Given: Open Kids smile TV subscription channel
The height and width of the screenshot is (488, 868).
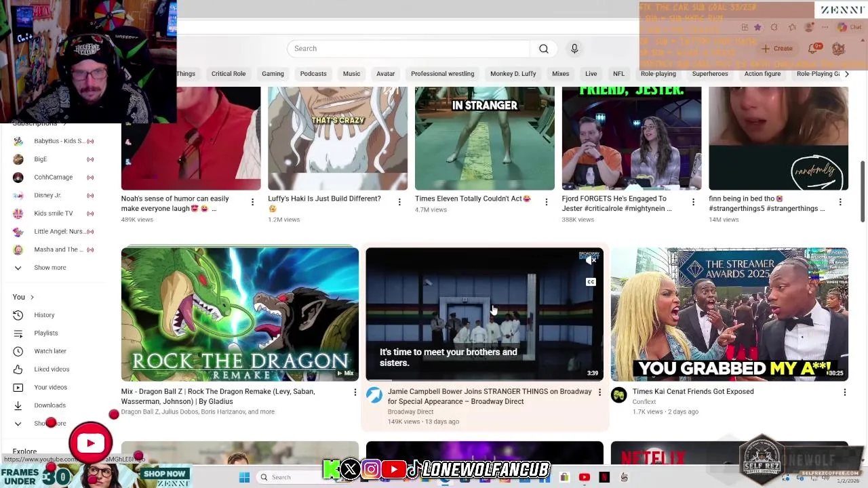Looking at the screenshot, I should (x=53, y=213).
